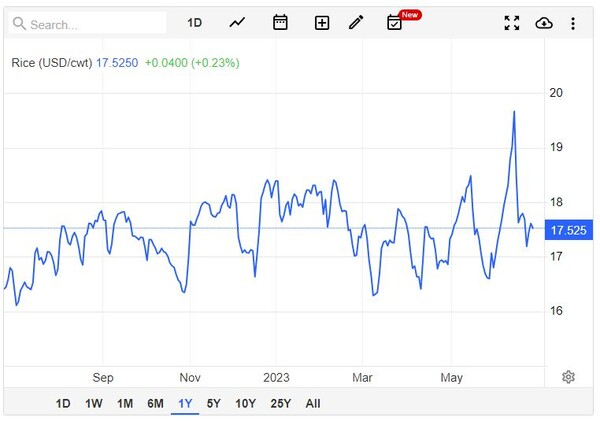Choose the 10Y time range
Image resolution: width=600 pixels, height=421 pixels.
tap(245, 404)
